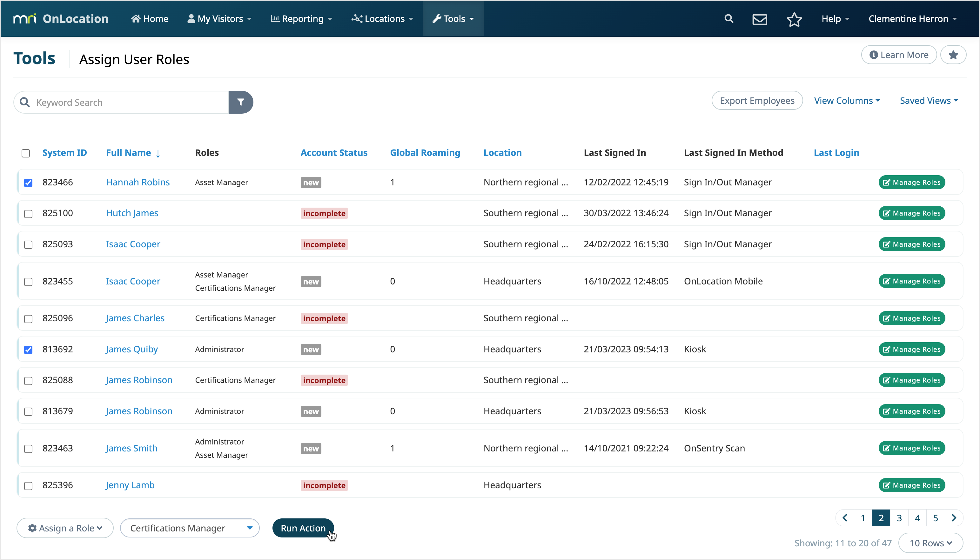This screenshot has width=980, height=560.
Task: Sort by the Global Roaming column header
Action: pos(425,153)
